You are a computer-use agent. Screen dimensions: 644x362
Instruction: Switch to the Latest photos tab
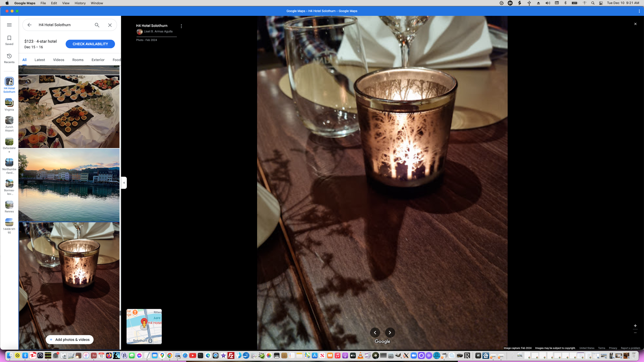click(x=40, y=60)
